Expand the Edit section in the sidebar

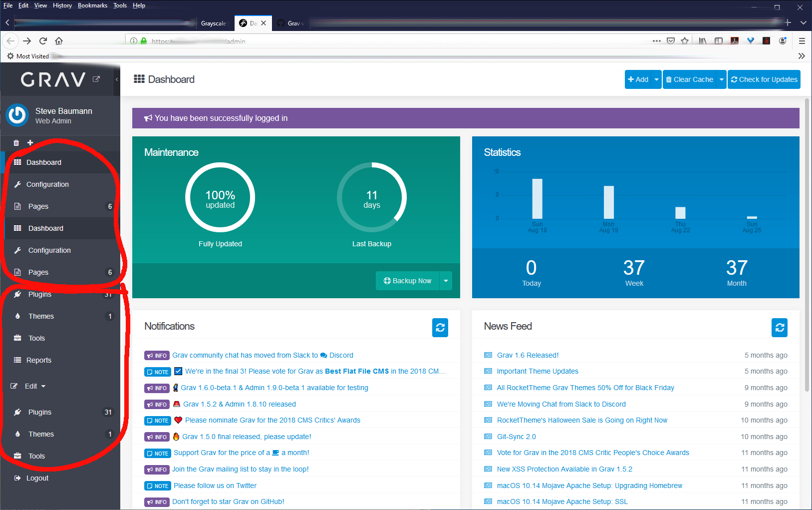(x=33, y=386)
